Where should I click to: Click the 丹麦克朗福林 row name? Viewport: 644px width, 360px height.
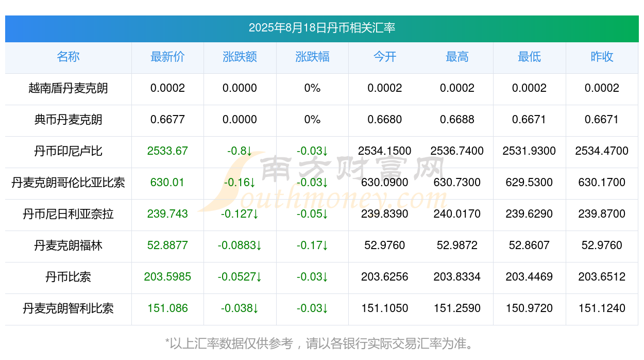pyautogui.click(x=68, y=246)
